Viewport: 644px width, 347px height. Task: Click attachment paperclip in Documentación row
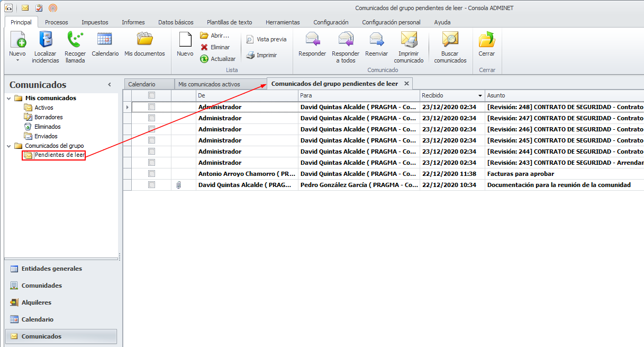(178, 185)
